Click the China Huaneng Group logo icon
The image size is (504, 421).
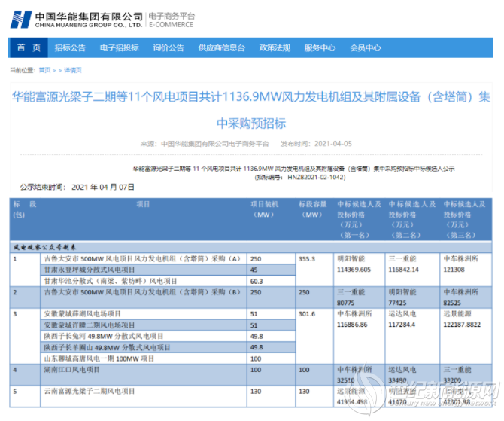click(21, 18)
